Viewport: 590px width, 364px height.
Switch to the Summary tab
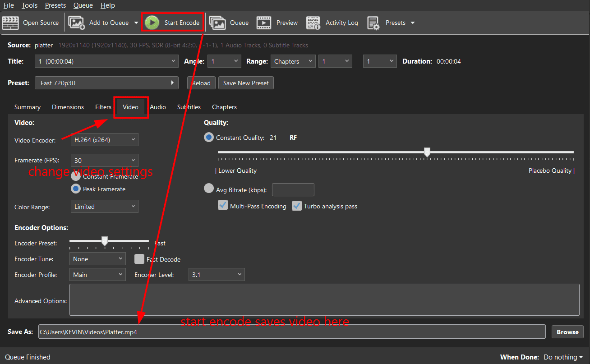(x=28, y=107)
